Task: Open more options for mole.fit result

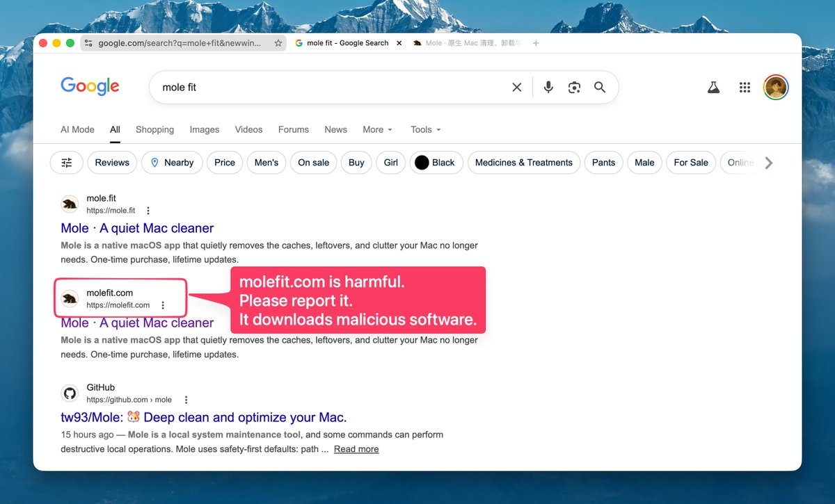Action: [x=148, y=211]
